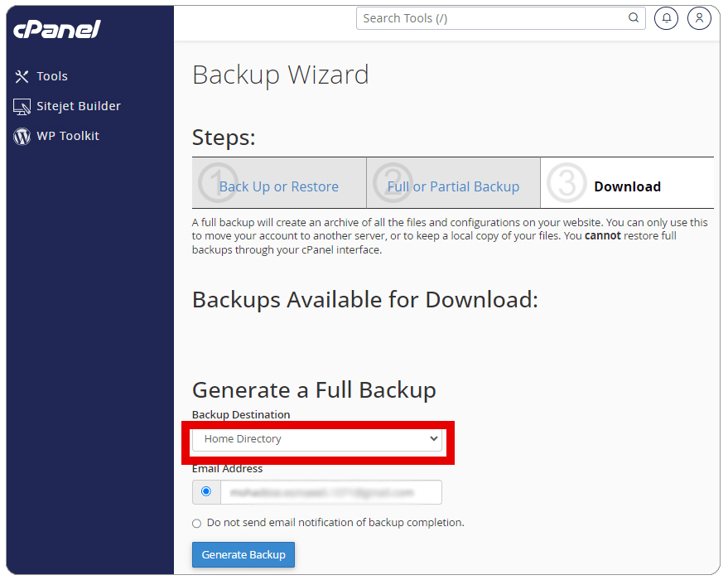Open the Backup Destination dropdown
The width and height of the screenshot is (728, 580).
(317, 439)
